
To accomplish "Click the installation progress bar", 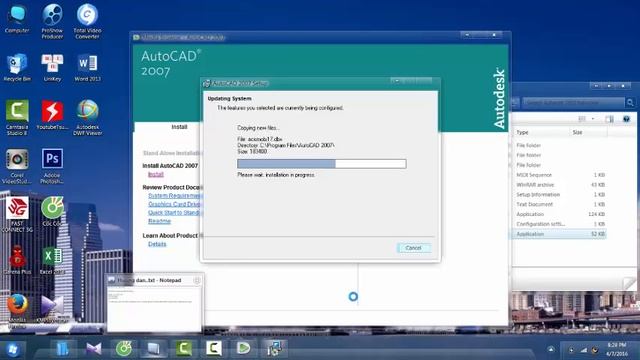I will [x=322, y=164].
